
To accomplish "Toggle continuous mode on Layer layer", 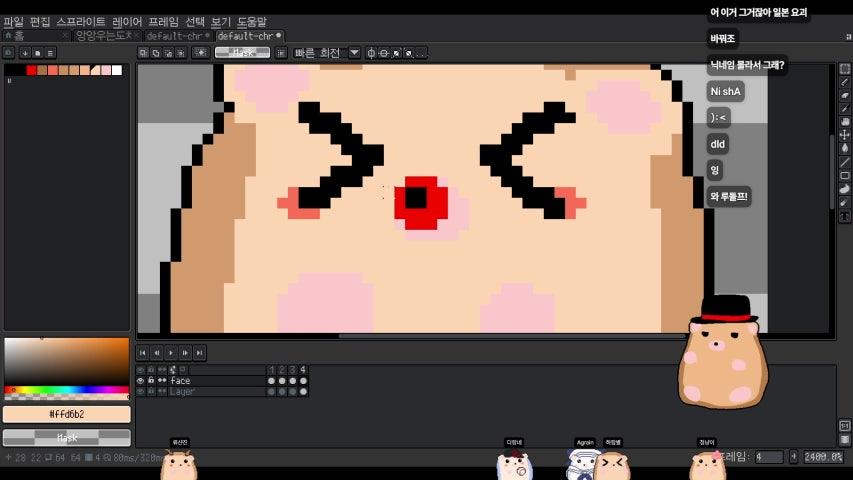I will pos(162,391).
